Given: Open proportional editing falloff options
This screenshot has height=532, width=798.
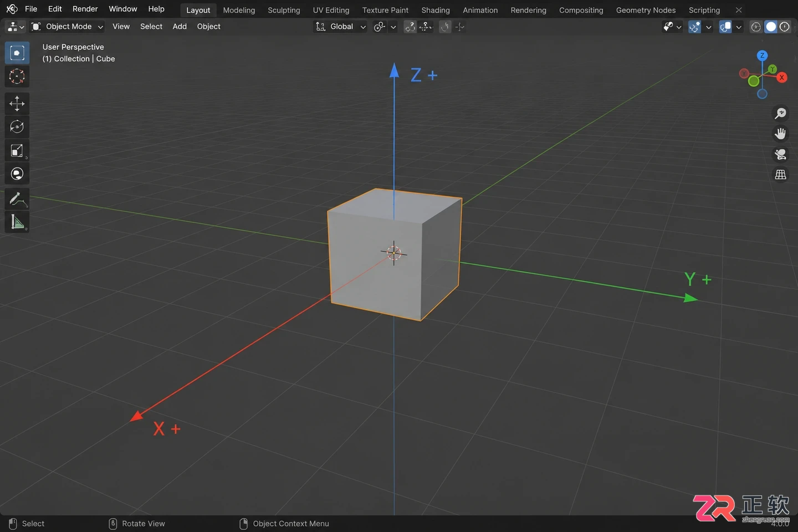Looking at the screenshot, I should pyautogui.click(x=459, y=27).
